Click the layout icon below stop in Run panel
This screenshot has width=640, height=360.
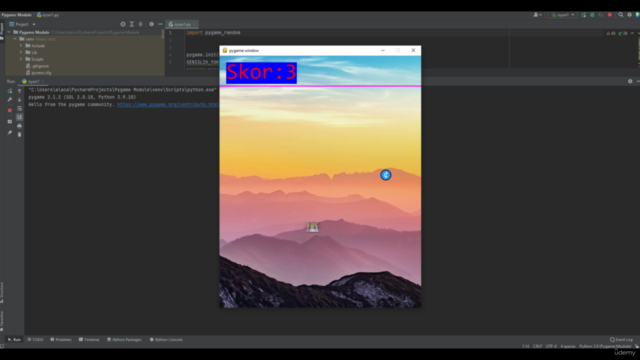(10, 121)
